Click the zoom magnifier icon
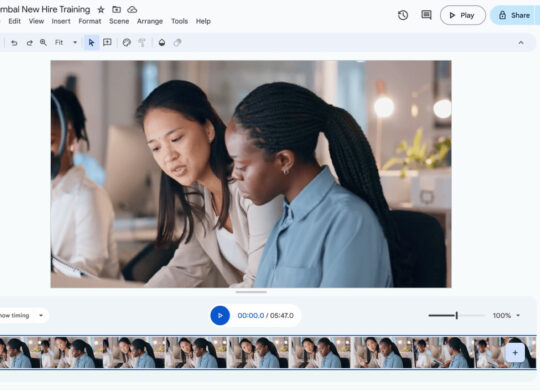Image resolution: width=540 pixels, height=390 pixels. [43, 42]
